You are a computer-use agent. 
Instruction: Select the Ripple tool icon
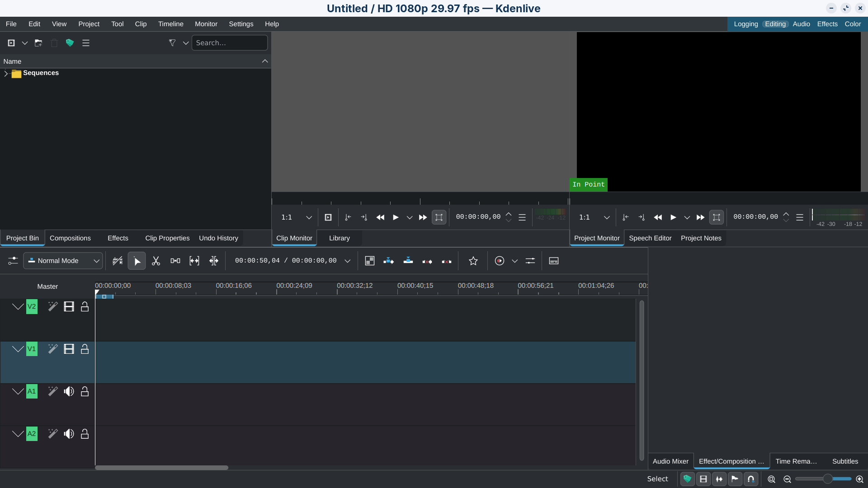click(214, 261)
